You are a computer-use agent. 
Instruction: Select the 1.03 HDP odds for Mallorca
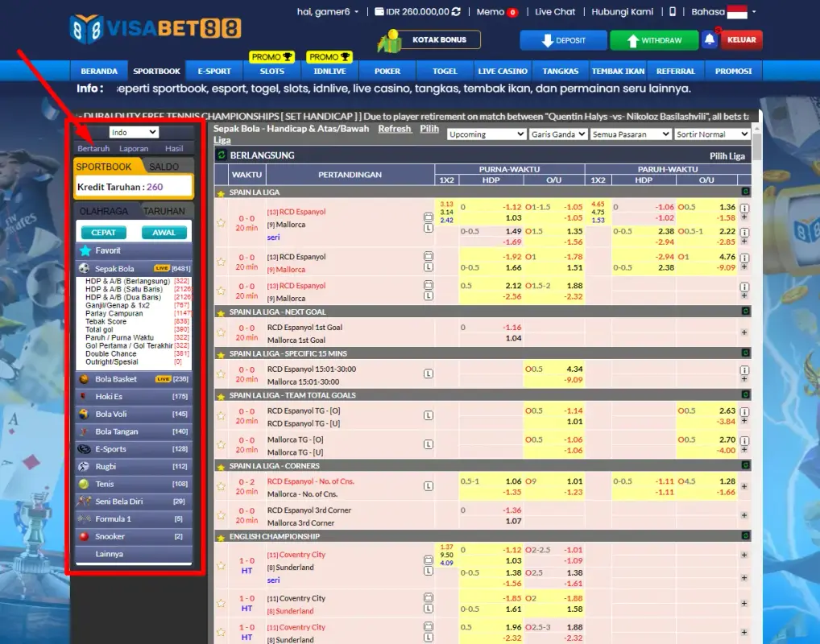point(513,217)
